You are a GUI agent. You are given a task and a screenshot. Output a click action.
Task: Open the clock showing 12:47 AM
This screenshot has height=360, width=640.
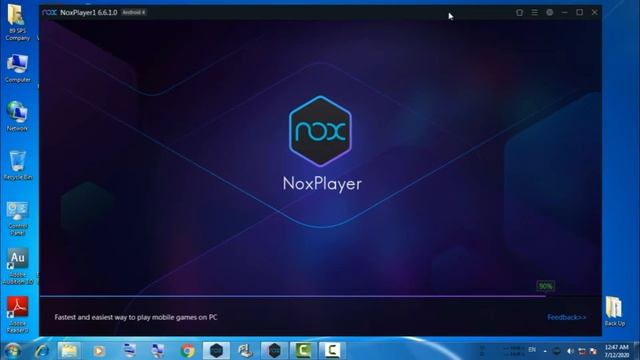pos(617,351)
